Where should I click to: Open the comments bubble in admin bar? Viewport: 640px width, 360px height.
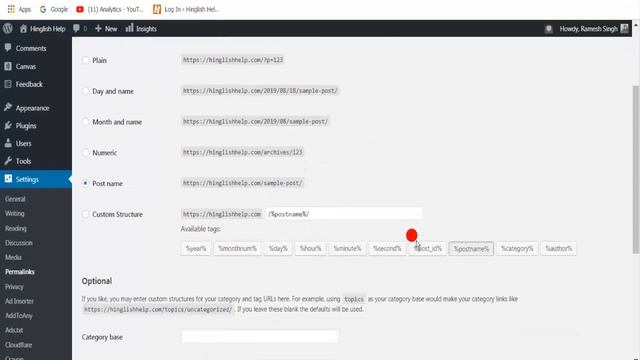click(x=76, y=29)
